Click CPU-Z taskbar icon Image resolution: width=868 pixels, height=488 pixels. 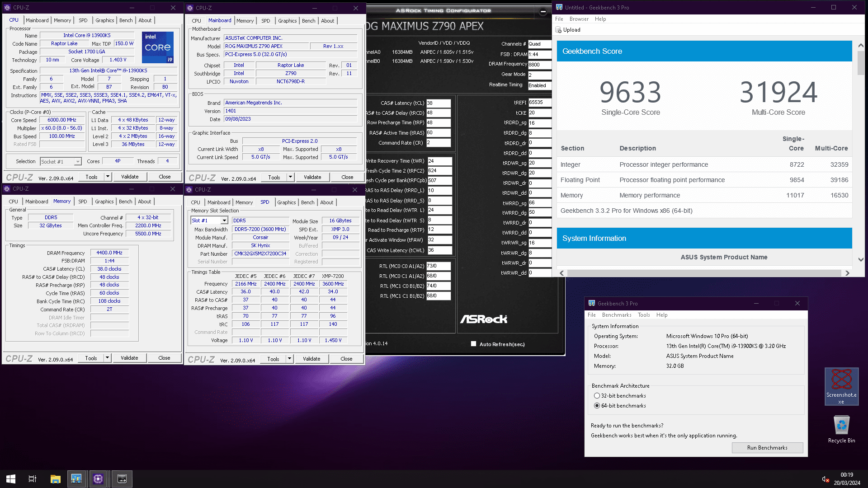click(x=98, y=479)
